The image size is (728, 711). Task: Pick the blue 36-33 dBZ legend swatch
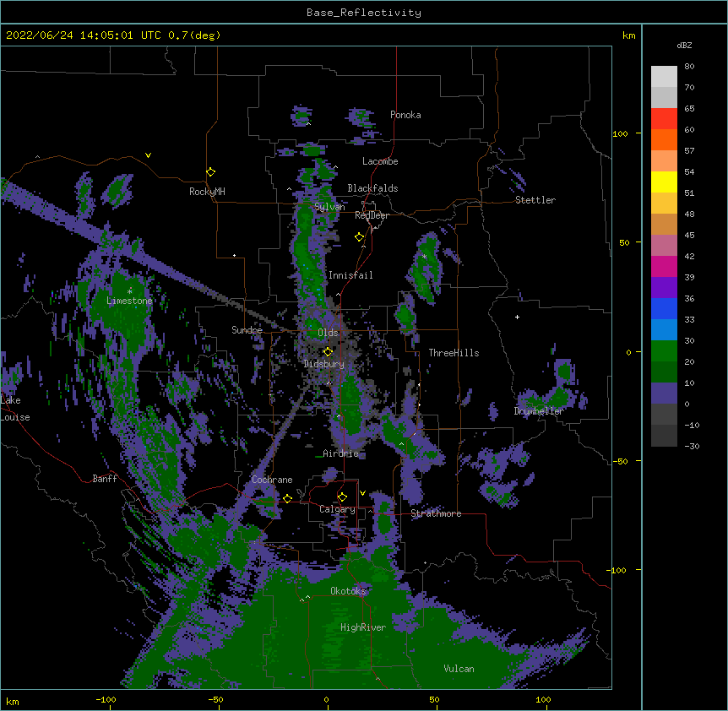664,308
